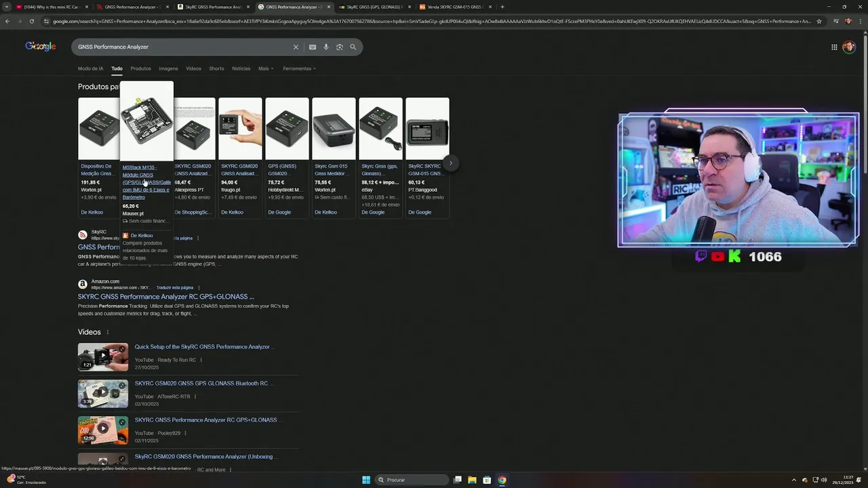The height and width of the screenshot is (488, 868).
Task: Switch to the Imagens tab
Action: [168, 68]
